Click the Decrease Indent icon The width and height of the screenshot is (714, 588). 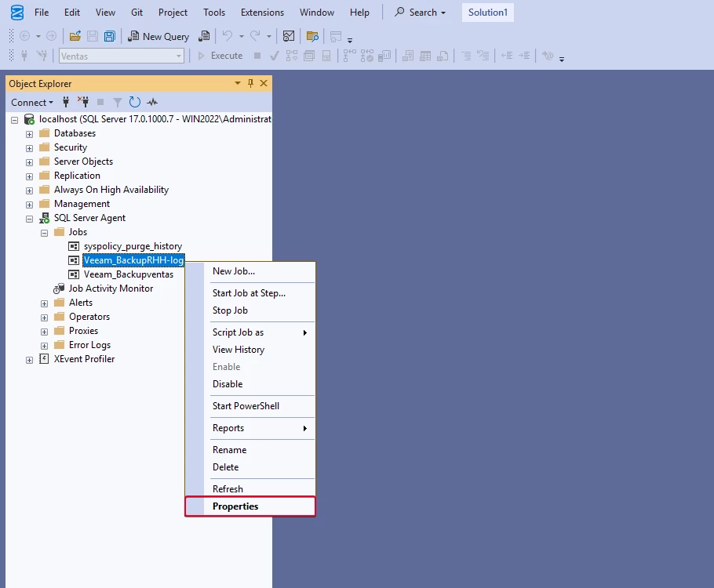point(507,56)
